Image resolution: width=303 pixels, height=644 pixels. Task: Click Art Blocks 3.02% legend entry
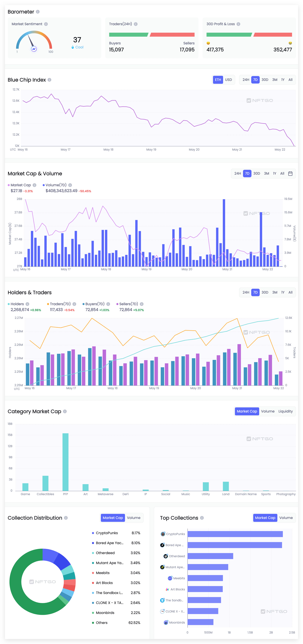click(116, 583)
